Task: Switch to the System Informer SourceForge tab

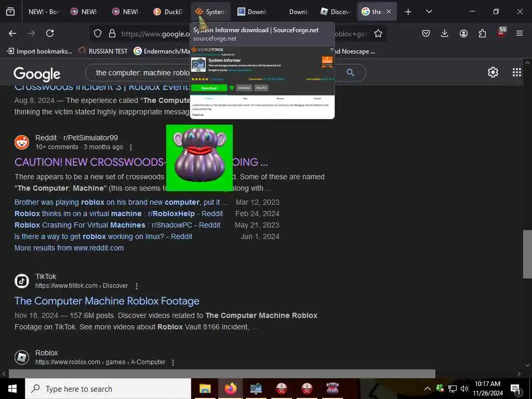Action: pos(210,11)
